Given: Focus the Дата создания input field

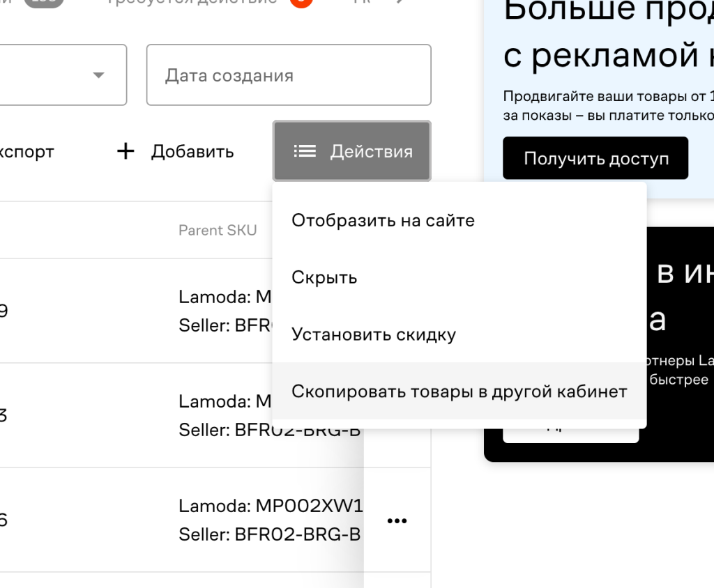Looking at the screenshot, I should point(289,75).
